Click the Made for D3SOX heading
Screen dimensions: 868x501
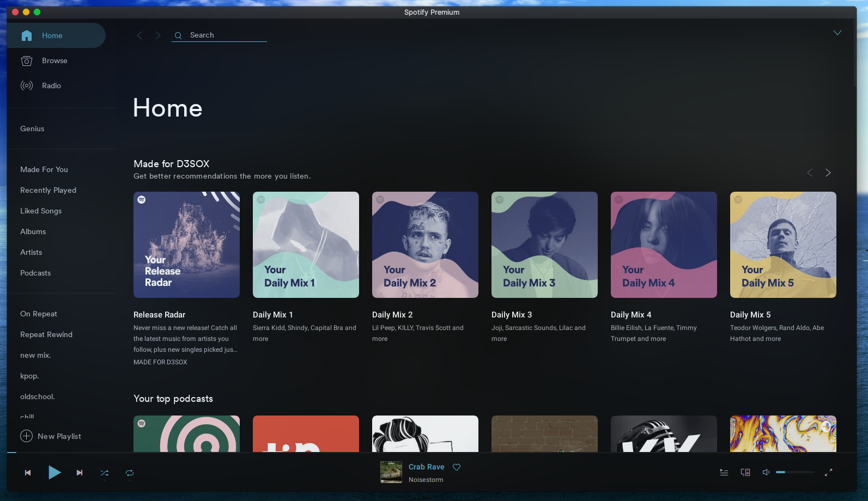click(x=172, y=164)
